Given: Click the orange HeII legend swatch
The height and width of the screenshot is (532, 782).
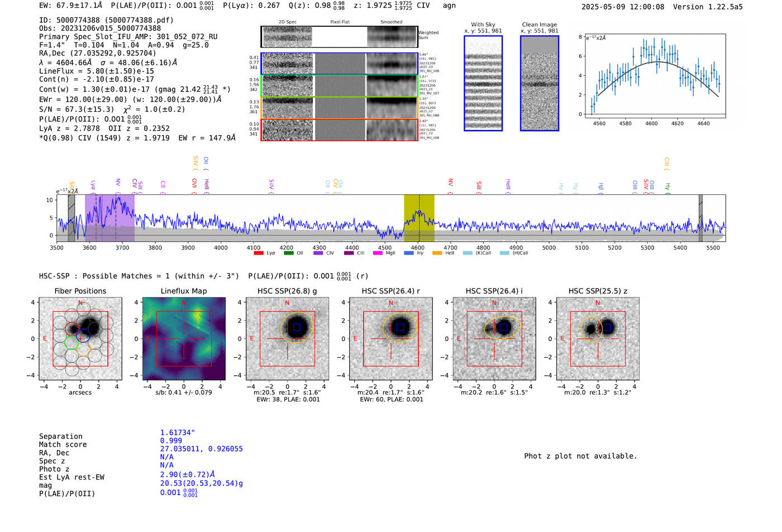Looking at the screenshot, I should (x=437, y=253).
